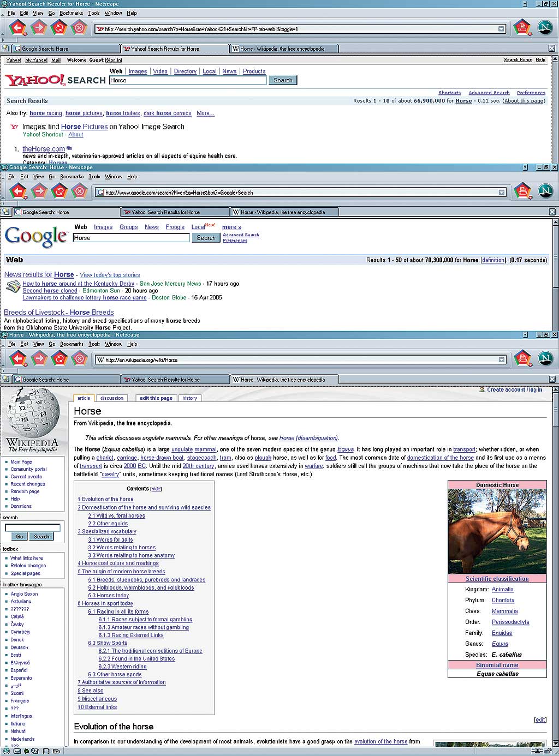Click Forward button in Yahoo window
The width and height of the screenshot is (559, 756).
point(39,27)
